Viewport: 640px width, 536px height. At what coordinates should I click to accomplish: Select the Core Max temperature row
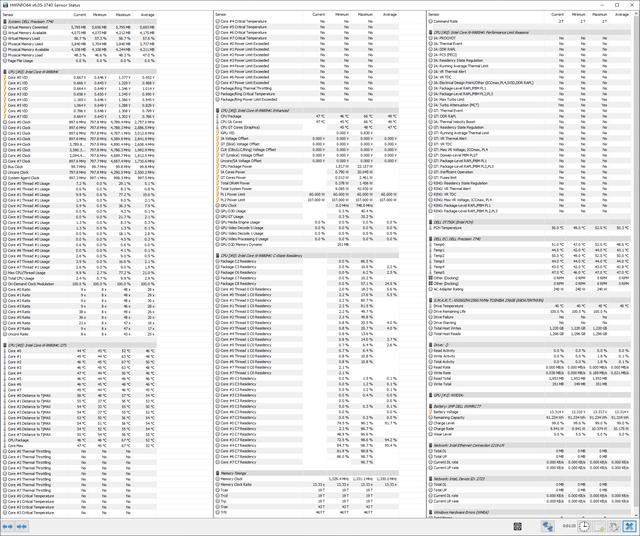[79, 446]
